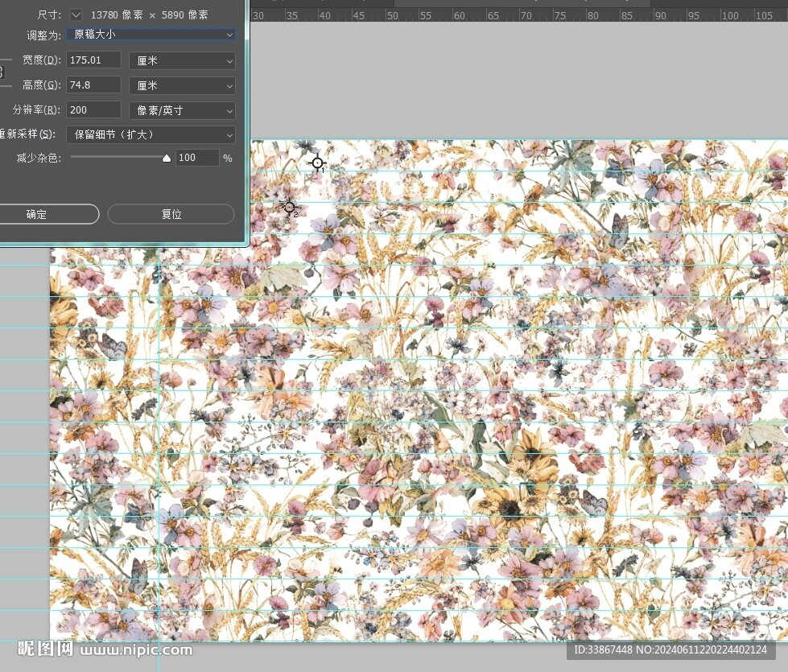Click the horizontal ruler at mark 50
This screenshot has width=788, height=672.
coord(391,15)
